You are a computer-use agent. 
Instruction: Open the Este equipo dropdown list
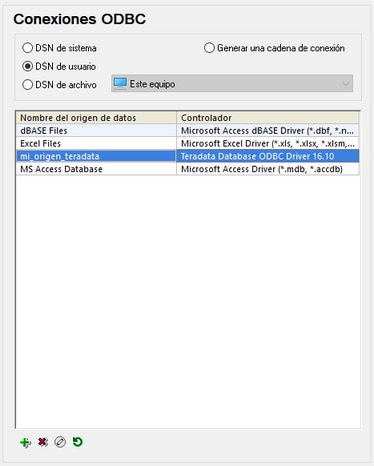point(232,83)
